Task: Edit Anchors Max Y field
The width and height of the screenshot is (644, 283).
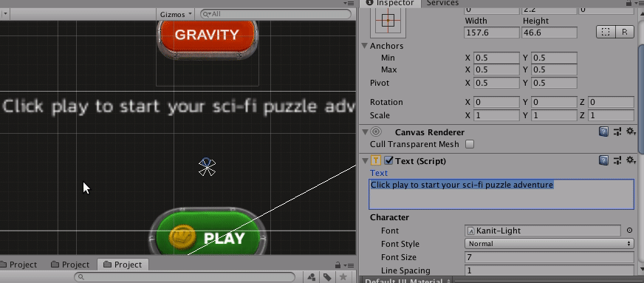Action: tap(554, 69)
